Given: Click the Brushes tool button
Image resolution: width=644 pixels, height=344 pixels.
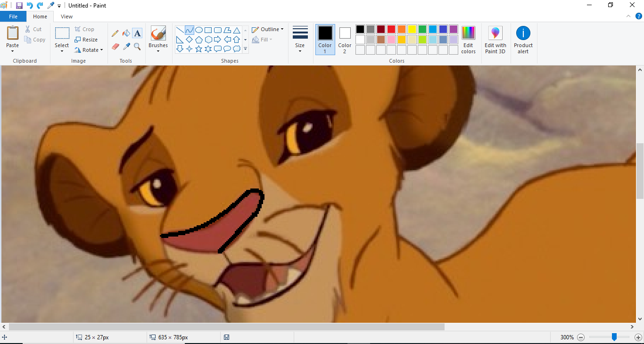Looking at the screenshot, I should (158, 34).
